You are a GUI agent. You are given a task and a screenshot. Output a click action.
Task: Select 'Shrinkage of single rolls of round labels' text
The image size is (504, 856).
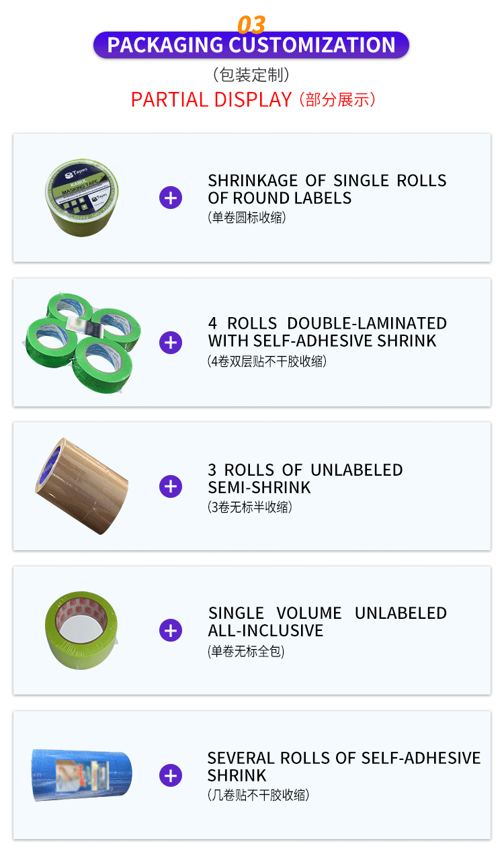[x=327, y=189]
